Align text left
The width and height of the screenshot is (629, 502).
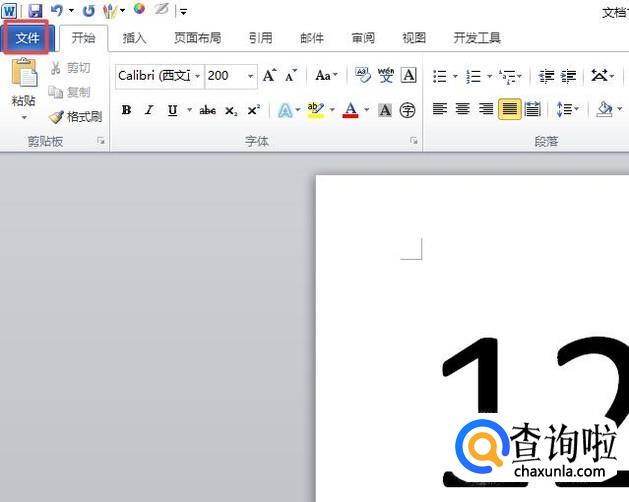440,109
